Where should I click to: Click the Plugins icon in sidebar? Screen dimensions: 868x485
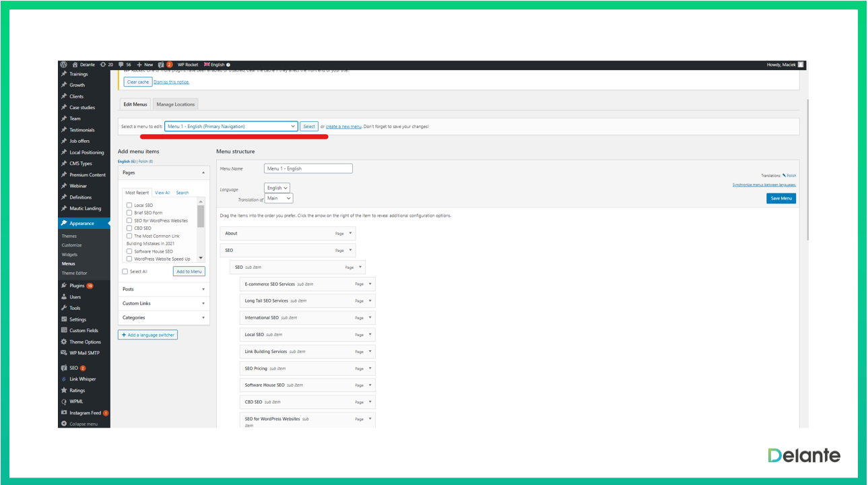64,286
